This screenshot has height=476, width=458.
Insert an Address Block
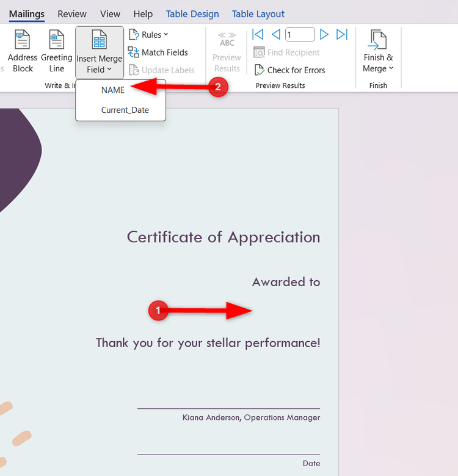coord(23,51)
